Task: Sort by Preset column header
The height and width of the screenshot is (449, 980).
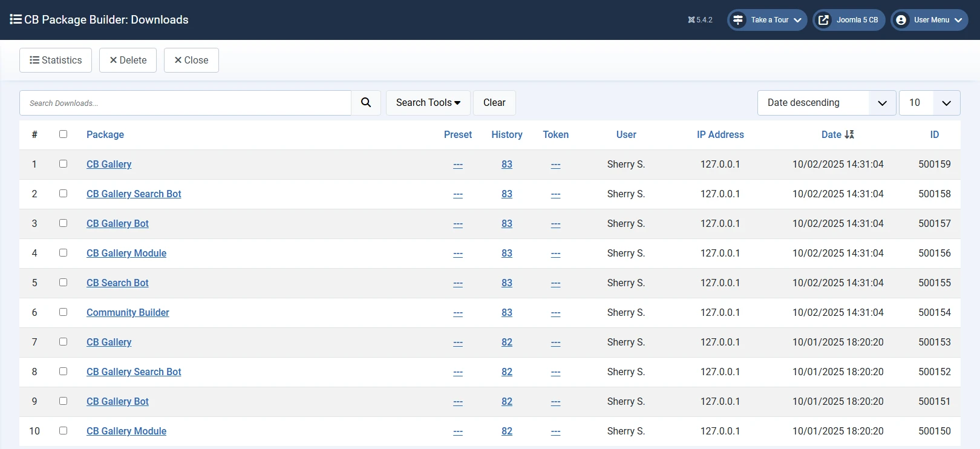Action: coord(458,134)
